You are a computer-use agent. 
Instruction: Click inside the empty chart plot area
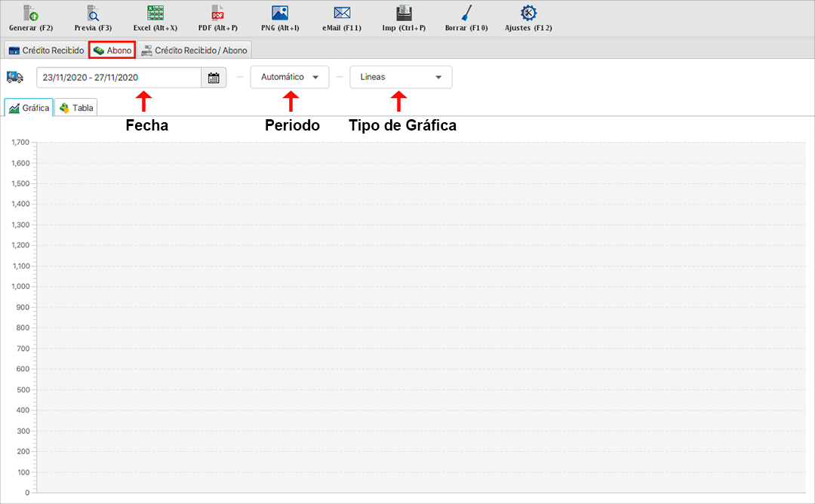click(x=423, y=317)
